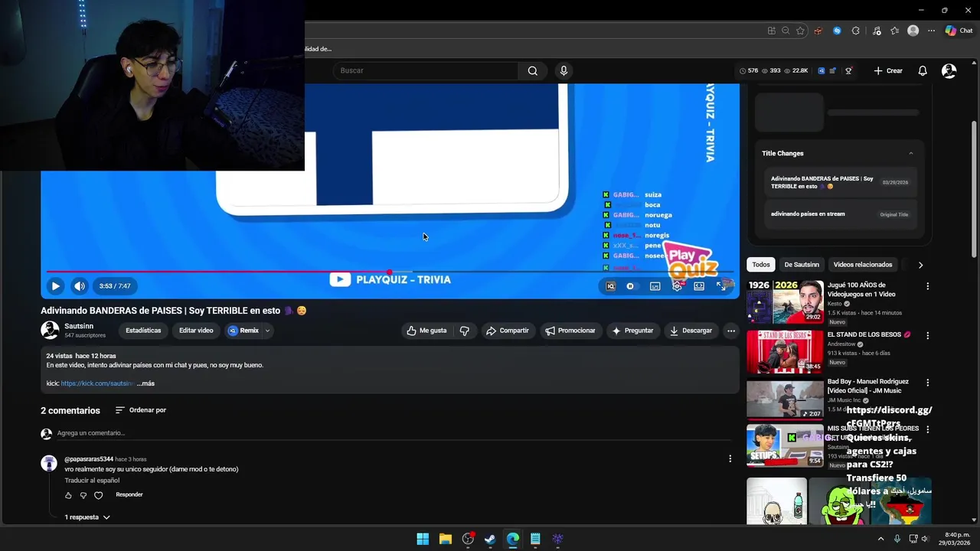Open Sautsinn channel avatar under video
Screen dimensions: 980x551
pyautogui.click(x=50, y=330)
